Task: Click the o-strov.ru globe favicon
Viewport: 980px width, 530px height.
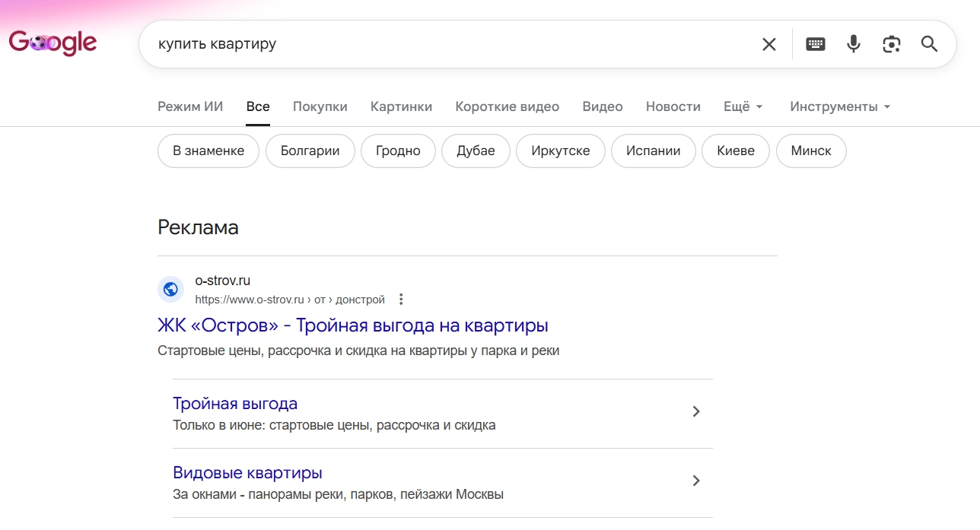Action: (170, 289)
